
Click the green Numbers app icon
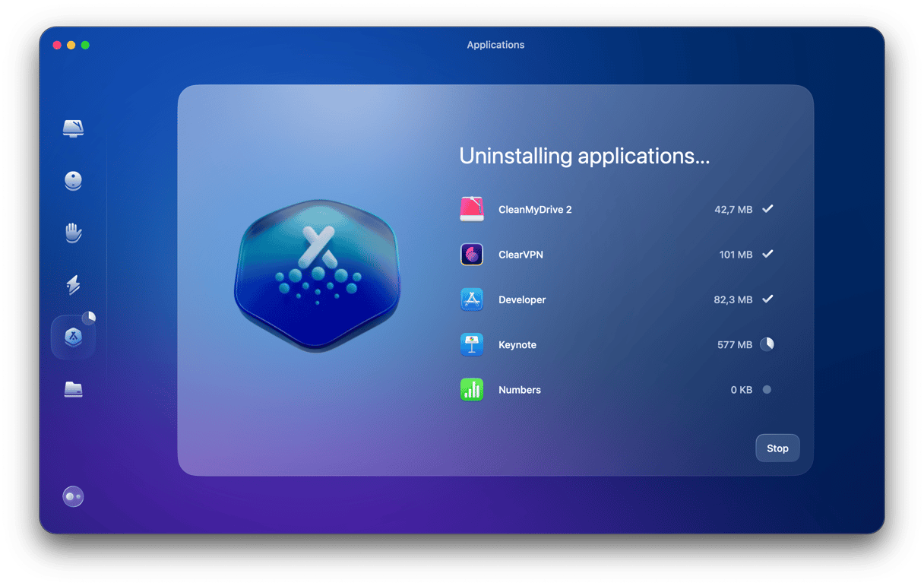472,390
